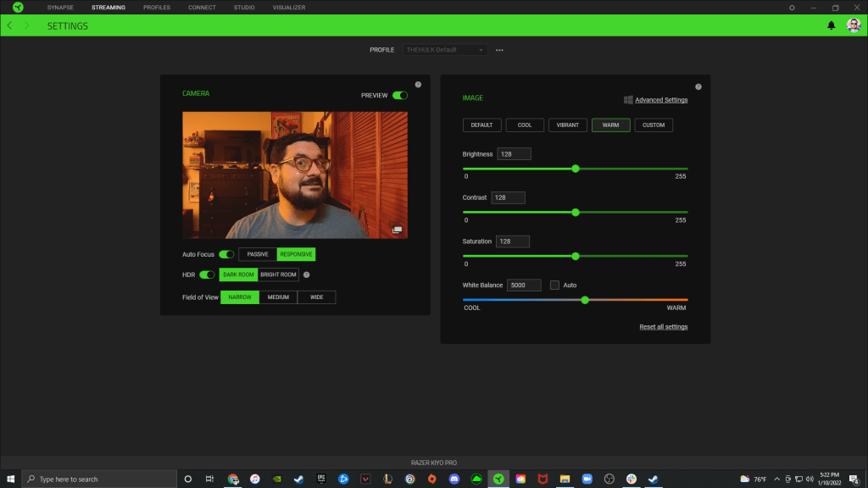Disable the Auto Focus toggle
This screenshot has height=488, width=868.
pos(226,254)
